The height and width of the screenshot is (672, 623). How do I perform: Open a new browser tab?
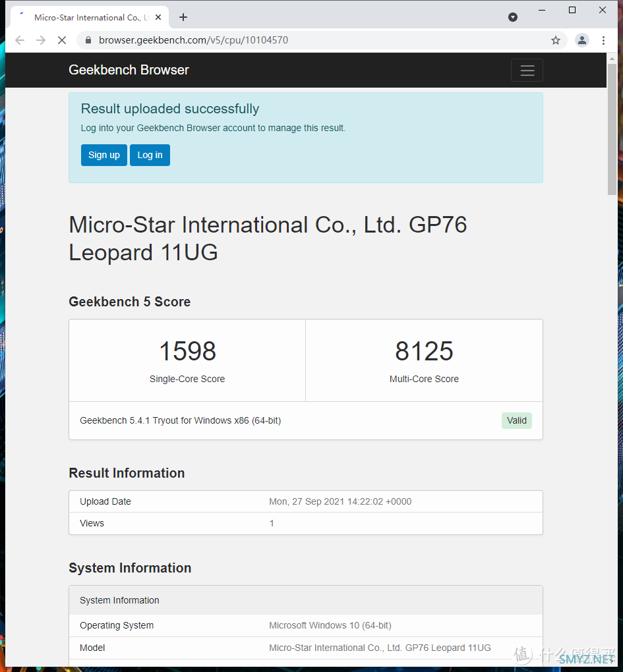point(183,17)
